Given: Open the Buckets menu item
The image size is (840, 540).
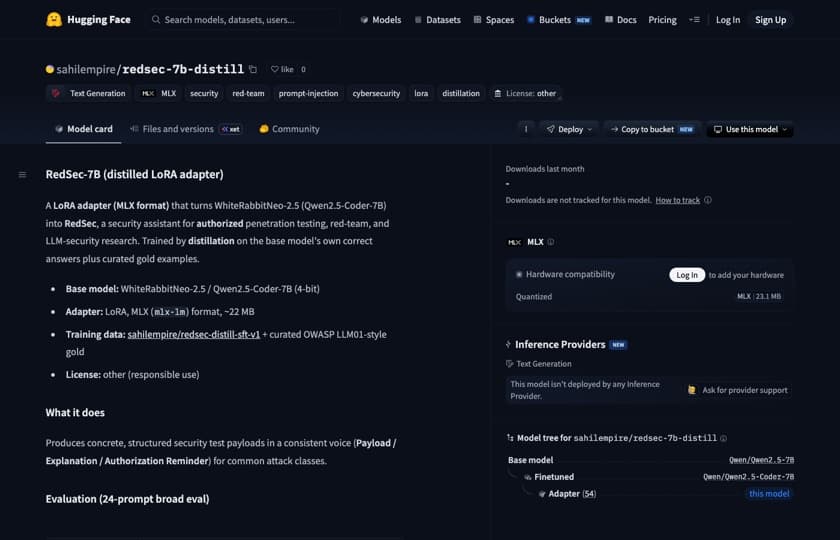Looking at the screenshot, I should [x=559, y=20].
